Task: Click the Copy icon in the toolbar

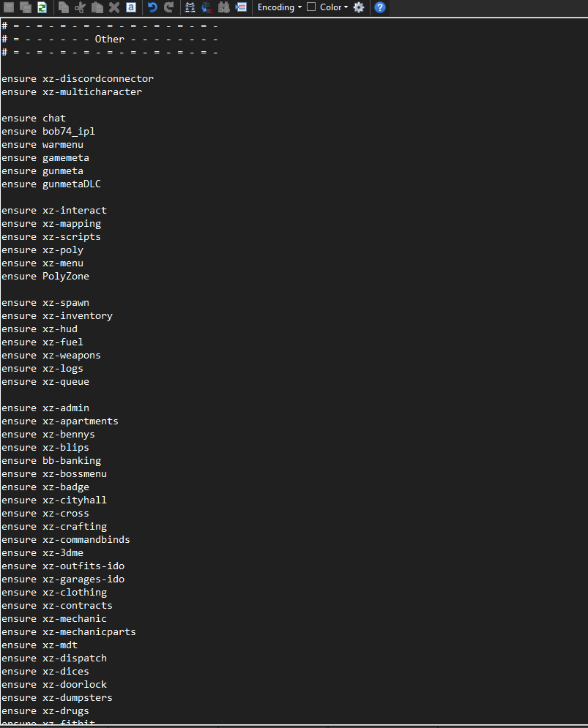Action: (x=64, y=7)
